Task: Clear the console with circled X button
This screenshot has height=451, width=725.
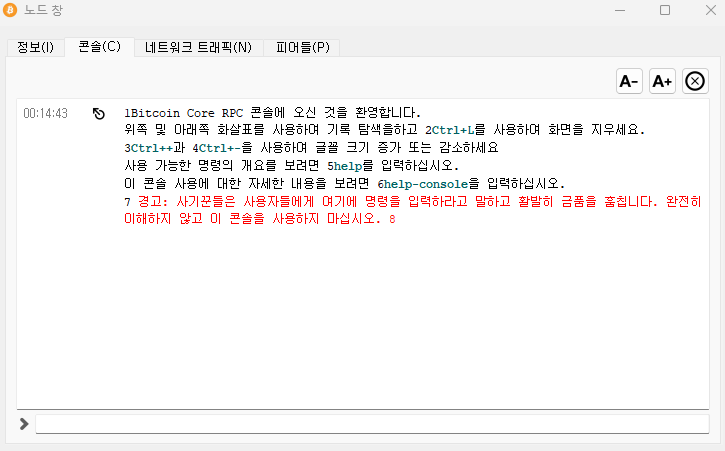Action: click(695, 81)
